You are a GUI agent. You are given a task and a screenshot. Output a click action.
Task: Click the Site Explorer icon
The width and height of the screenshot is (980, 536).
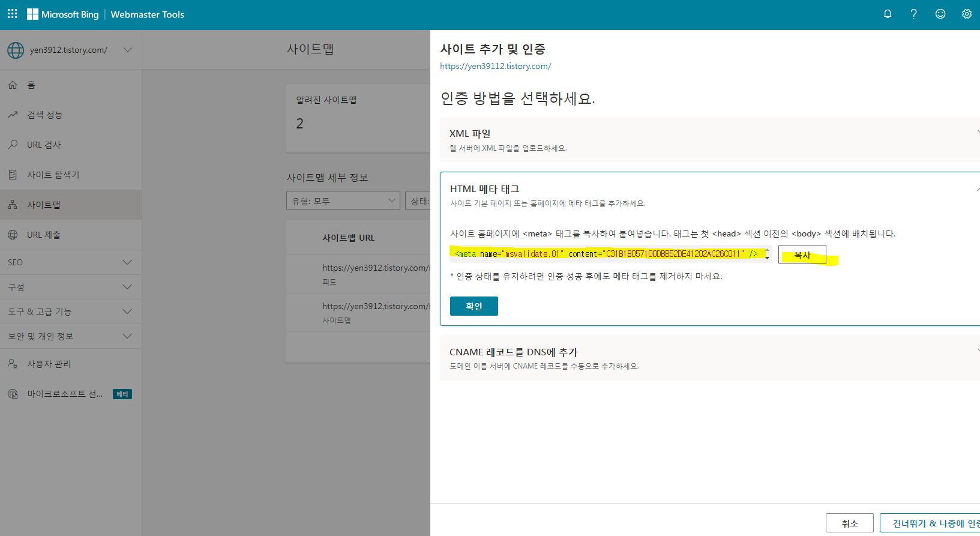coord(13,175)
